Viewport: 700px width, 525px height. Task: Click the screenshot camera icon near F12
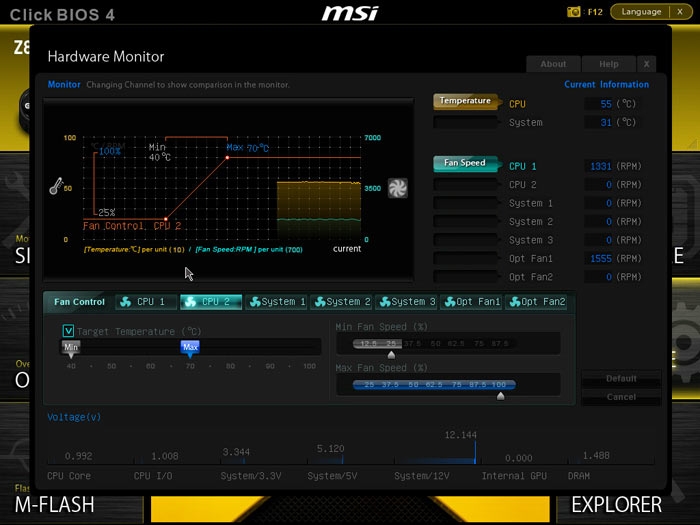coord(573,12)
